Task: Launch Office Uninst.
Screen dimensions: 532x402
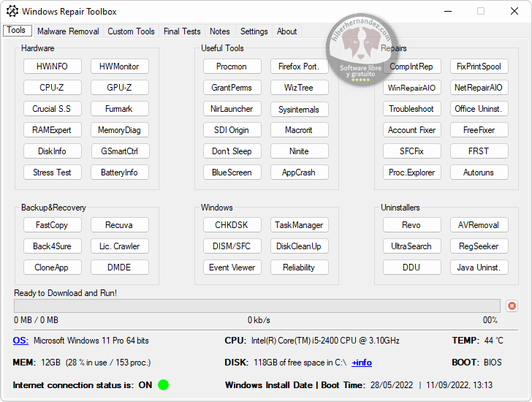Action: coord(479,109)
